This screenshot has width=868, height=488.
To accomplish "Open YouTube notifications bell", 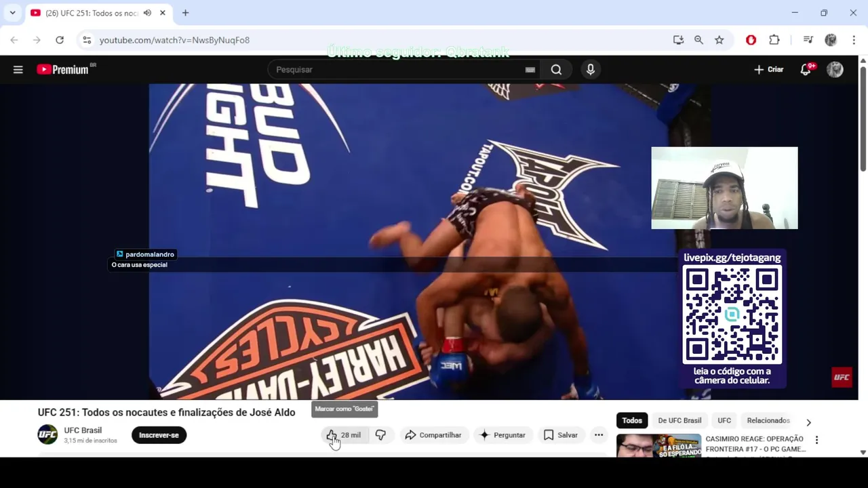I will pyautogui.click(x=806, y=69).
